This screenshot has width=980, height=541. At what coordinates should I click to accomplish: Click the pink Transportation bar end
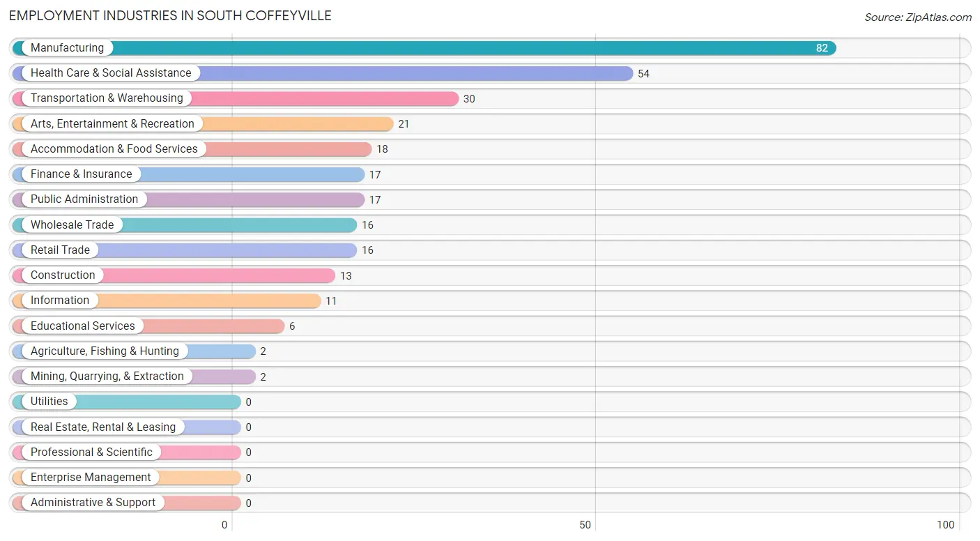[452, 98]
